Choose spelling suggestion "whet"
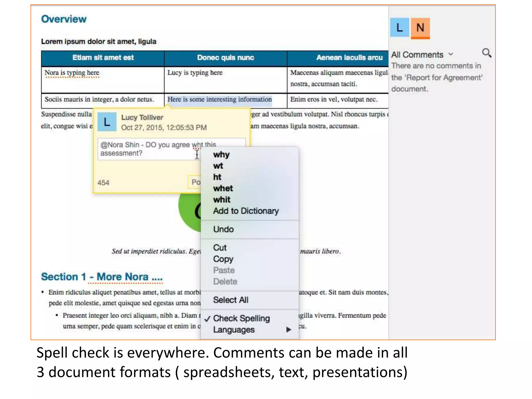The image size is (532, 399). tap(223, 188)
